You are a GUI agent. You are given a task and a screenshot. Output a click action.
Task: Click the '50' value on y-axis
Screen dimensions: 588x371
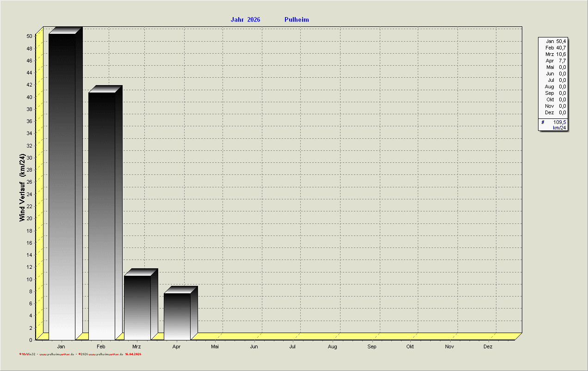[29, 36]
